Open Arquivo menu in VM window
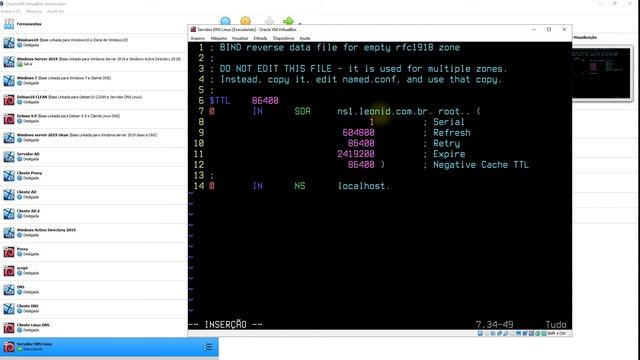640x360 pixels. click(x=198, y=38)
